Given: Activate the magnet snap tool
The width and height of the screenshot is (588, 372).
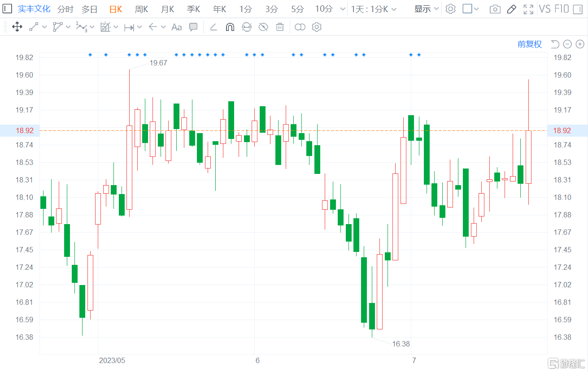Looking at the screenshot, I should 230,27.
